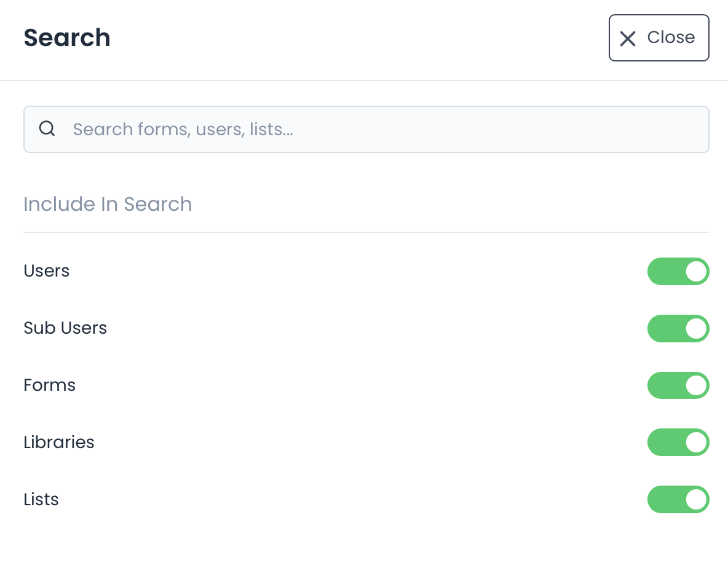Disable the Users search toggle
Image resolution: width=728 pixels, height=579 pixels.
(678, 272)
